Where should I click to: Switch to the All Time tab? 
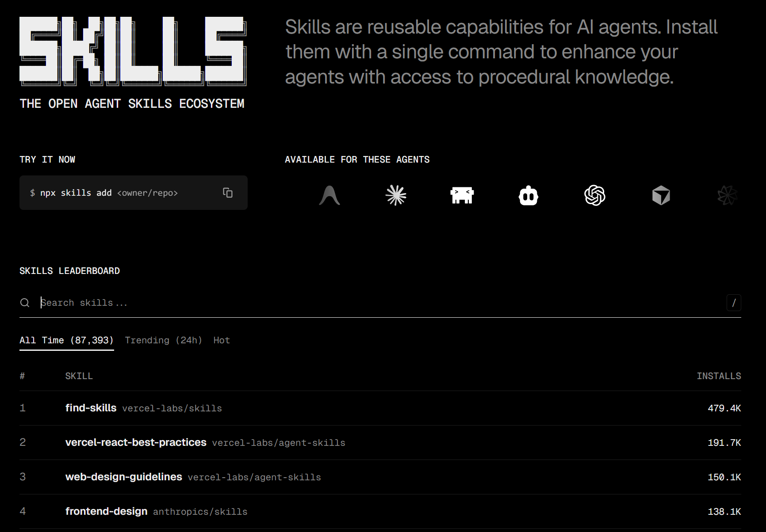pos(66,340)
